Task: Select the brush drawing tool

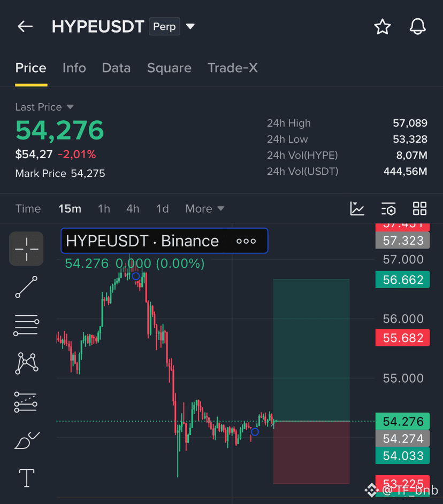Action: [x=27, y=441]
